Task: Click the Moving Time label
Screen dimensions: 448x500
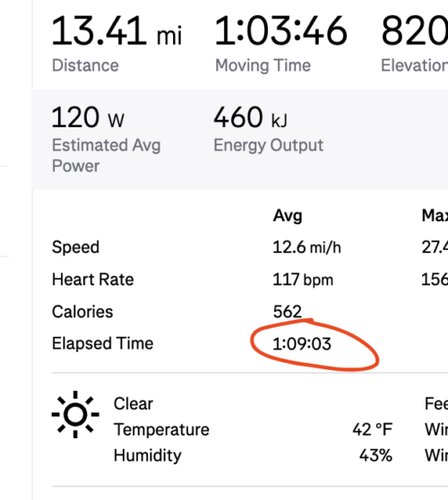Action: pos(263,65)
